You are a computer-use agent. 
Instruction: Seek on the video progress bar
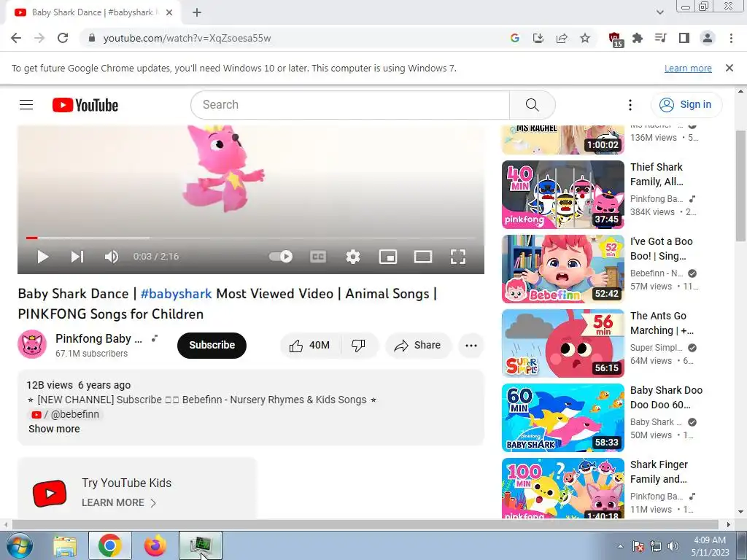coord(251,238)
